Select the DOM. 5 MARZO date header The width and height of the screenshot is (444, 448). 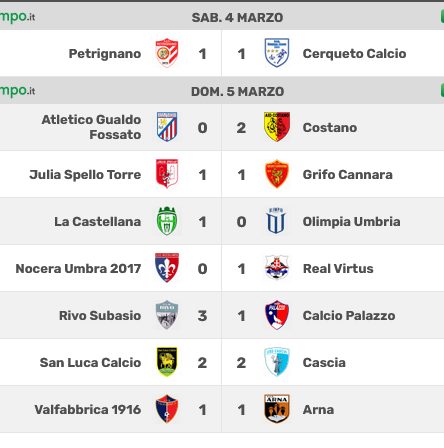tap(237, 91)
